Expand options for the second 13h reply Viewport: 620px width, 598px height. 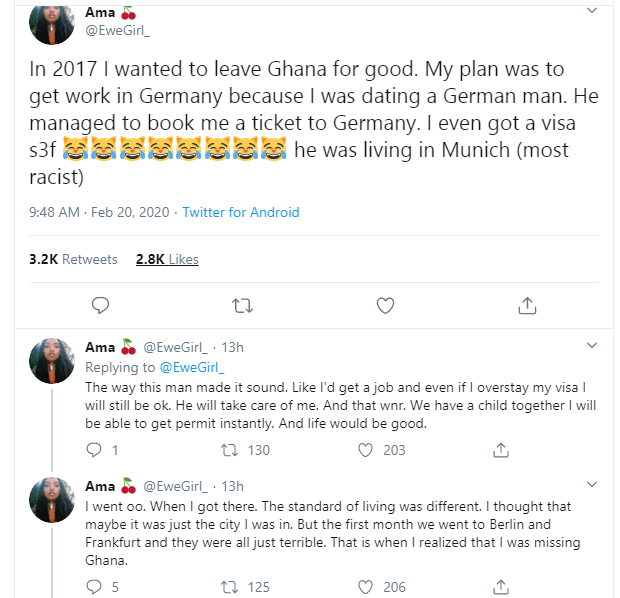592,484
